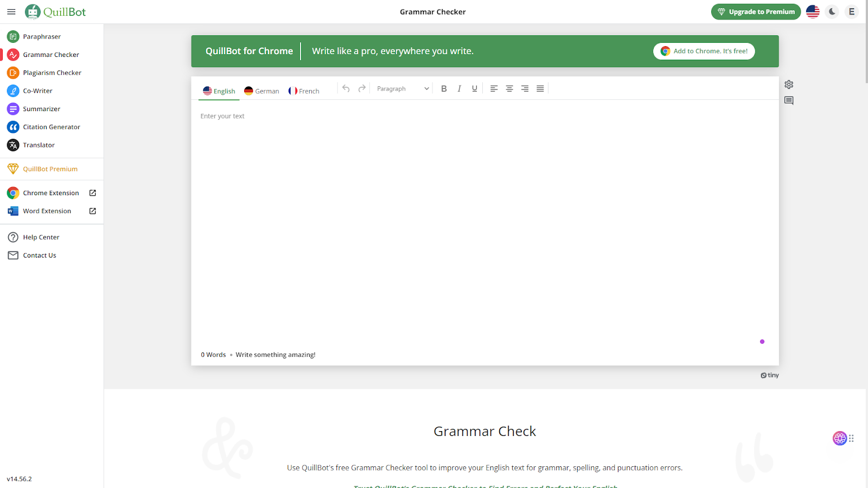Click the page vertical scrollbar
Viewport: 868px width, 488px height.
867,41
